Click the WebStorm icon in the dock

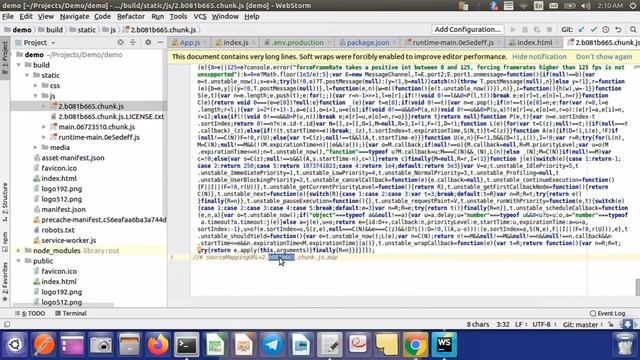coord(444,345)
